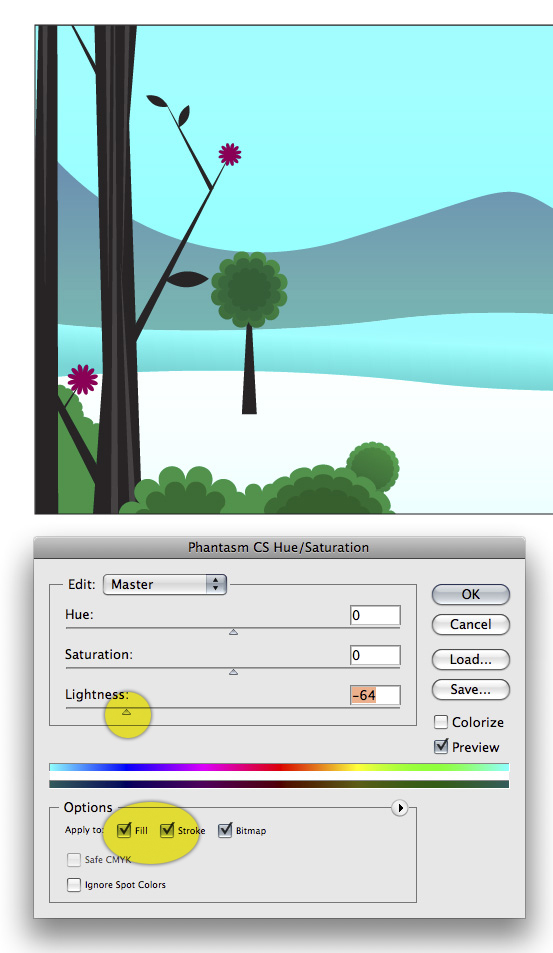The width and height of the screenshot is (553, 953).
Task: Toggle the Stroke checkbox
Action: pyautogui.click(x=167, y=830)
